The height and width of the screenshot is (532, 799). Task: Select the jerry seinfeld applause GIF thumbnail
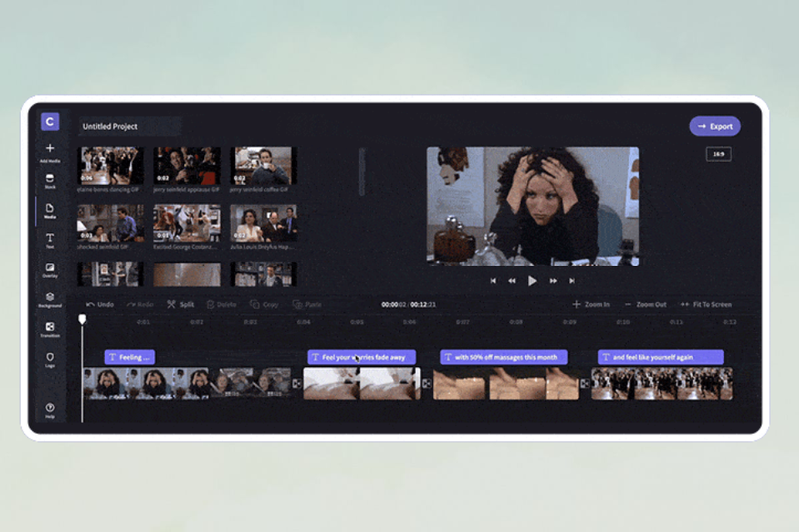tap(187, 166)
